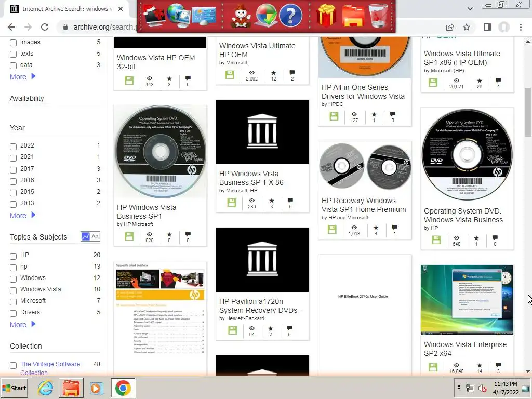Screen dimensions: 532x399
Task: Check the Drivers topic filter
Action: (13, 313)
